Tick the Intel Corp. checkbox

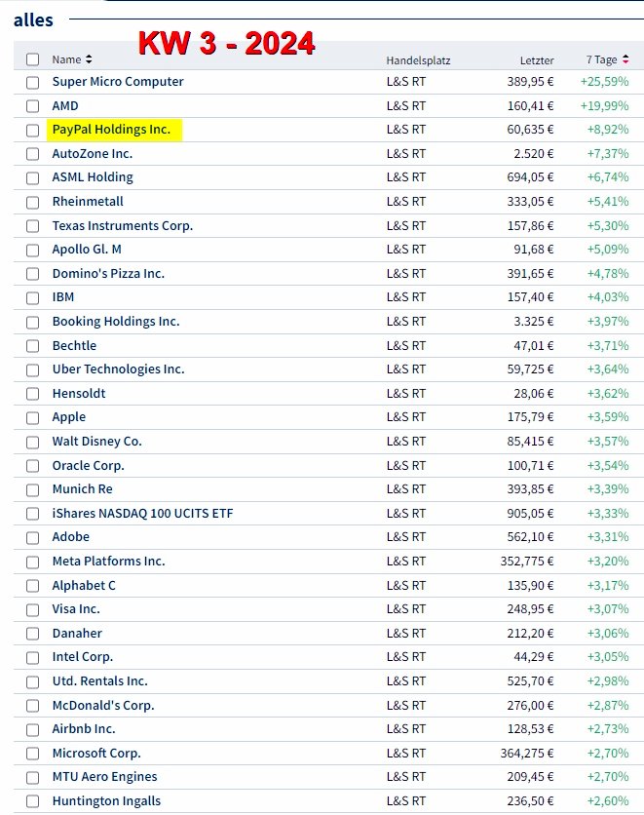click(33, 658)
